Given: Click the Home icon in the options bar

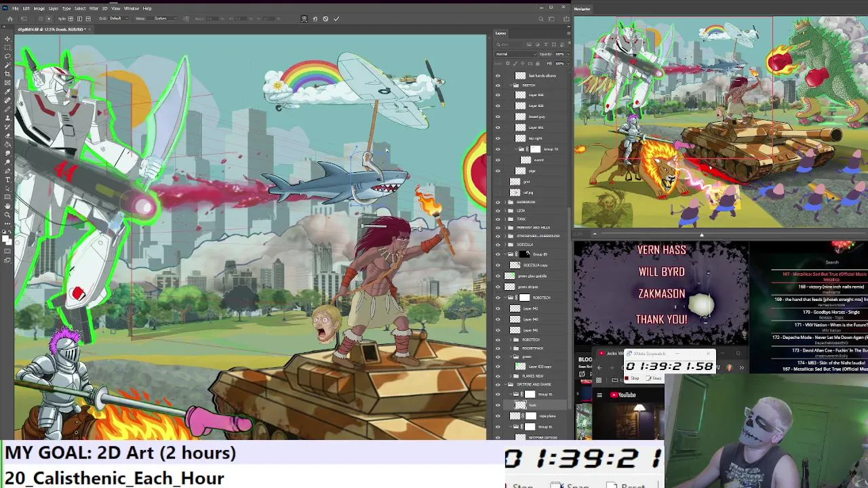Looking at the screenshot, I should [x=9, y=18].
